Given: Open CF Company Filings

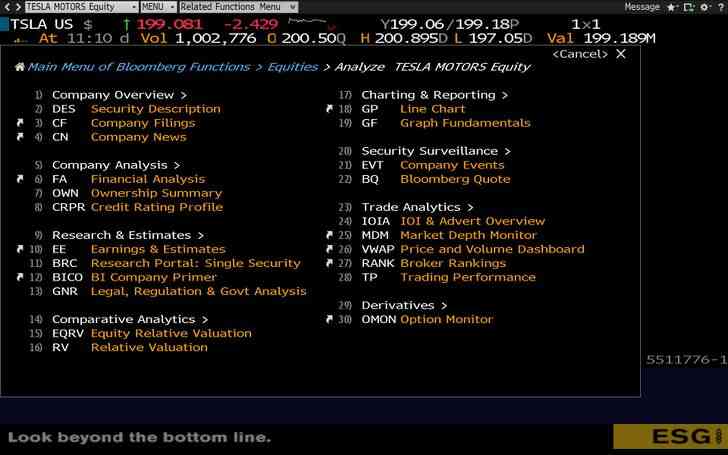Looking at the screenshot, I should (x=124, y=123).
